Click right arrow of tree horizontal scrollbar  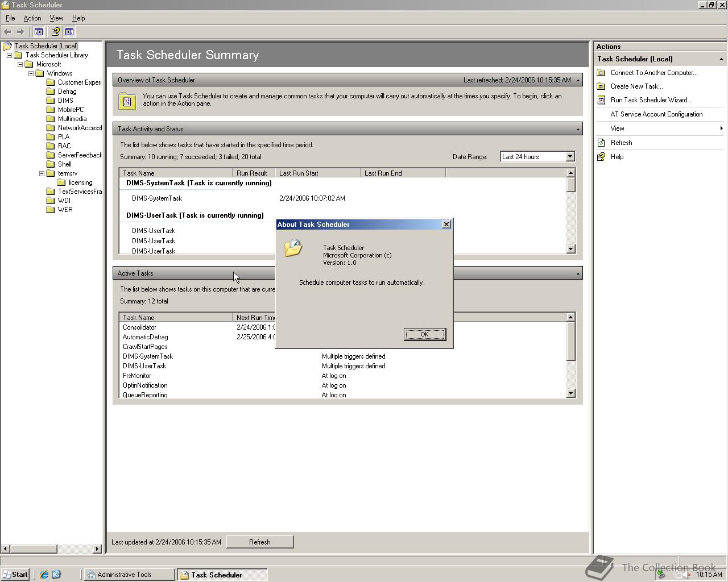[x=97, y=548]
